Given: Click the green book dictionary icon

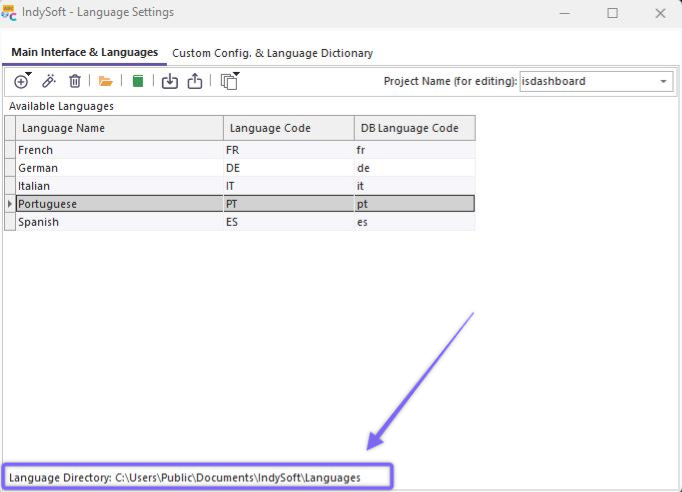Looking at the screenshot, I should [138, 81].
